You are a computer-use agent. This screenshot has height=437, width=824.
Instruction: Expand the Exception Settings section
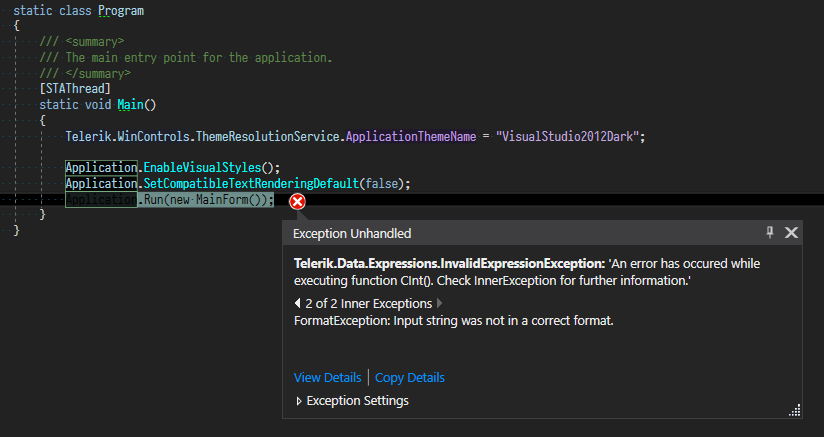[x=299, y=401]
